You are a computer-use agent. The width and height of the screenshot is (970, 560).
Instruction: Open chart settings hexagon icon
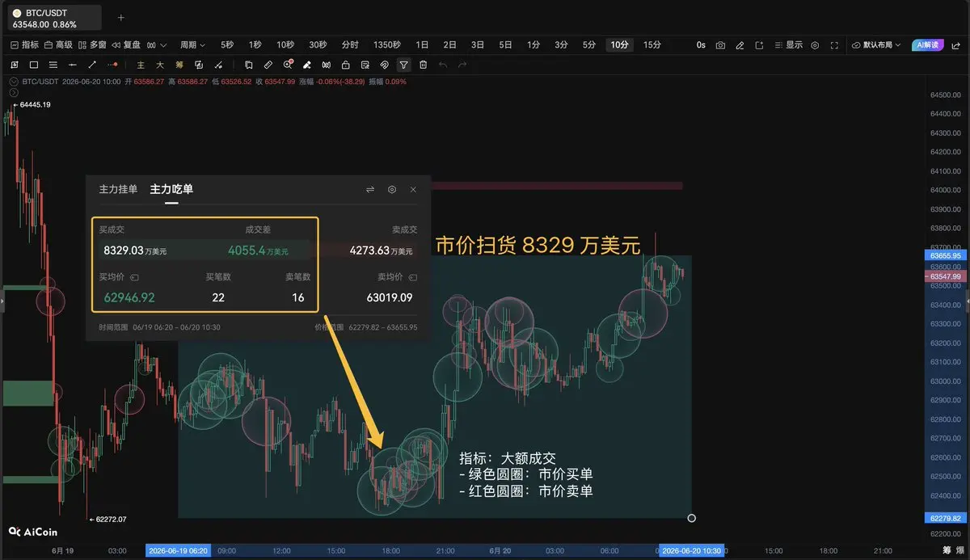[x=815, y=45]
